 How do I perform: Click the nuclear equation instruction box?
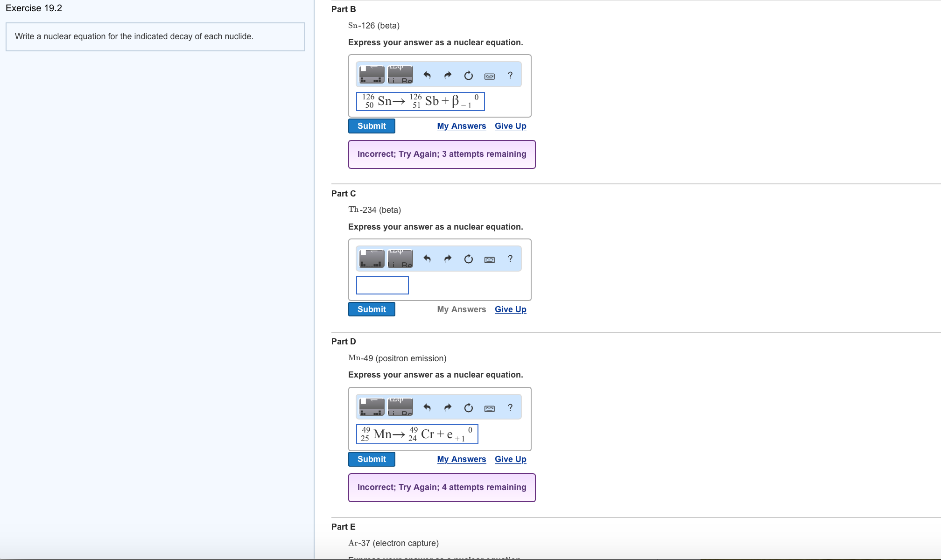coord(155,37)
